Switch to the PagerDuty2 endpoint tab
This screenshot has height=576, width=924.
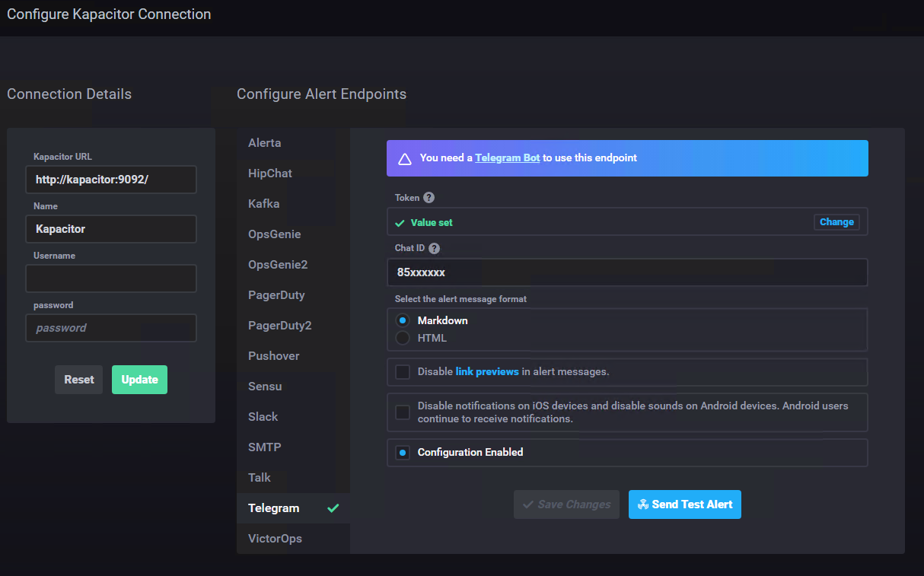(279, 326)
